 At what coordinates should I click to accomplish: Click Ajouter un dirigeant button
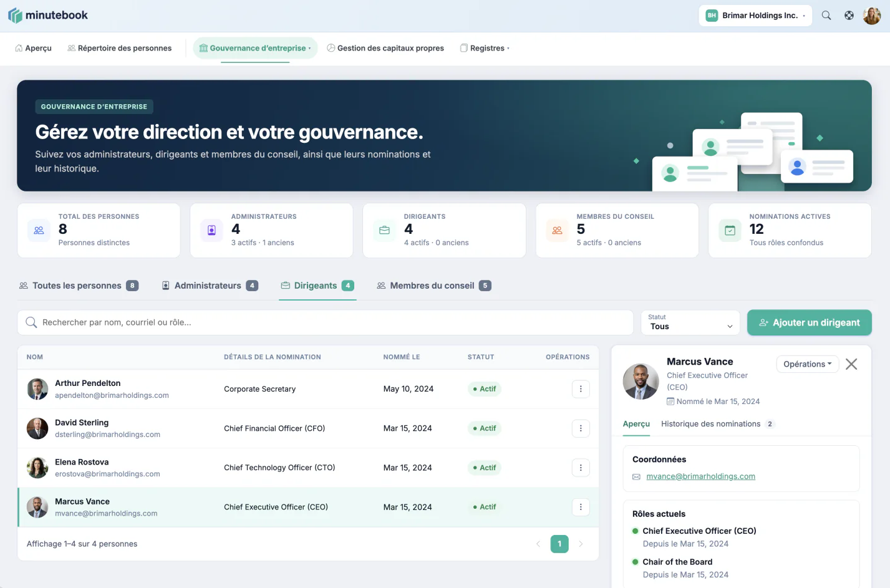click(x=810, y=322)
